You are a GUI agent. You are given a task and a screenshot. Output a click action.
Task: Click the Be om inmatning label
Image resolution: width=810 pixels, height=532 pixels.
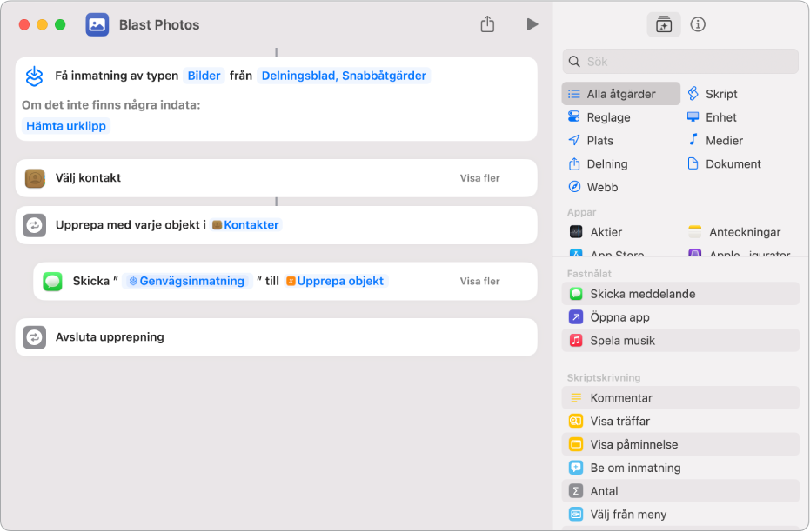(x=635, y=468)
